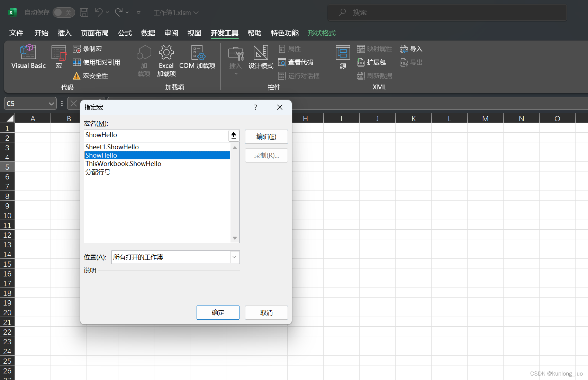588x380 pixels.
Task: Switch to the 公式 tab
Action: pyautogui.click(x=125, y=33)
